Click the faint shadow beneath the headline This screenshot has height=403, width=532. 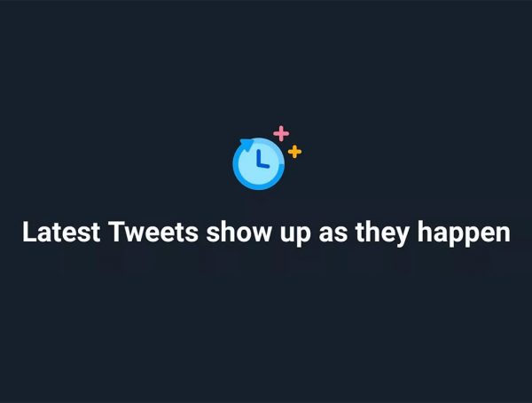coord(266,265)
